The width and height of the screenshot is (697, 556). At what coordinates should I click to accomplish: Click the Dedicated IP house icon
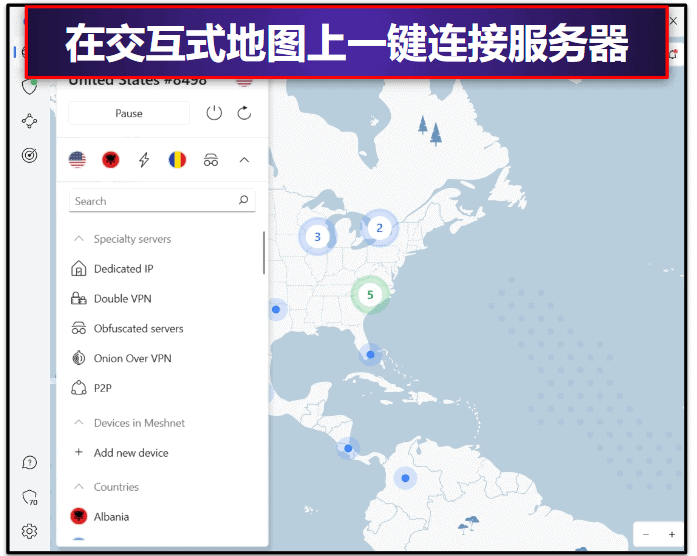(79, 269)
